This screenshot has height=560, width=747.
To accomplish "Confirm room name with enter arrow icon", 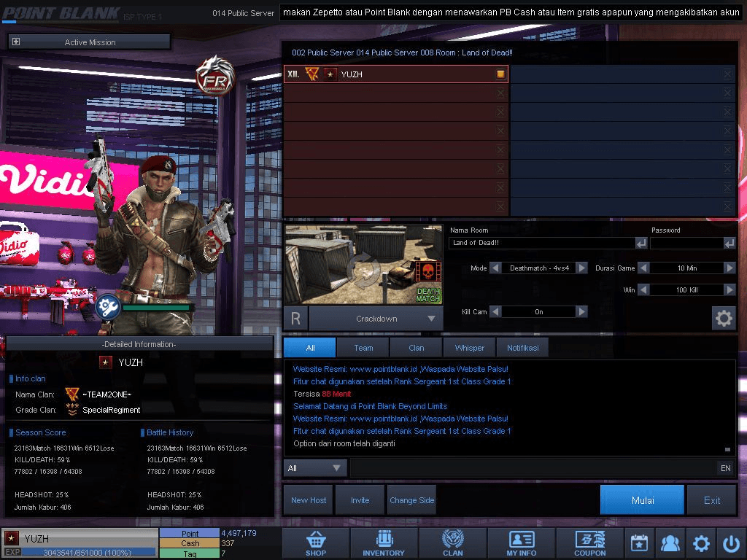I will coord(641,244).
